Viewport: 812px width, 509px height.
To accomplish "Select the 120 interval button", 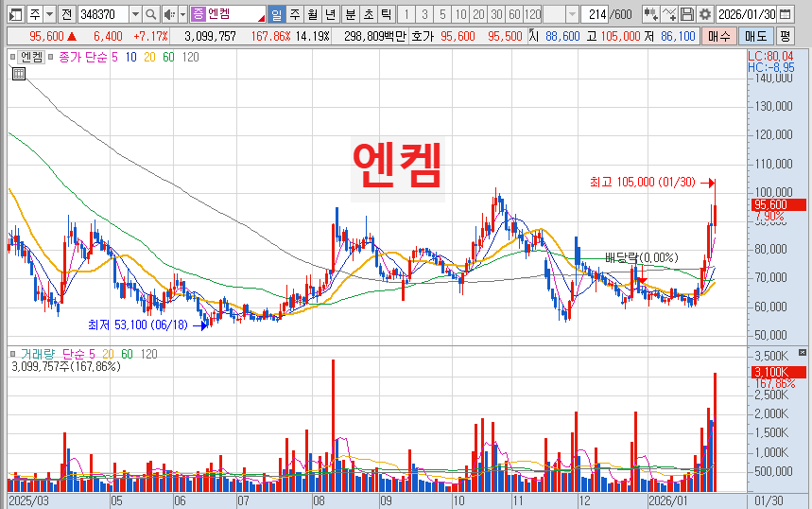I will coord(532,14).
